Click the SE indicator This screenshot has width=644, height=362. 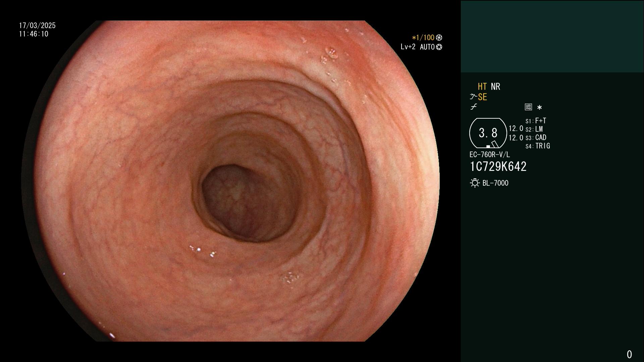(482, 97)
